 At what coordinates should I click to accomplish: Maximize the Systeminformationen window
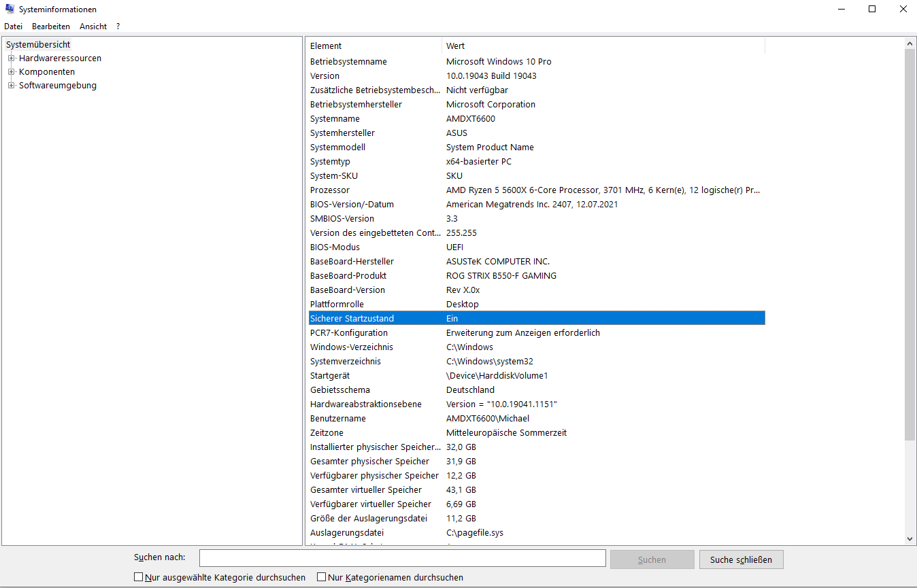click(872, 9)
